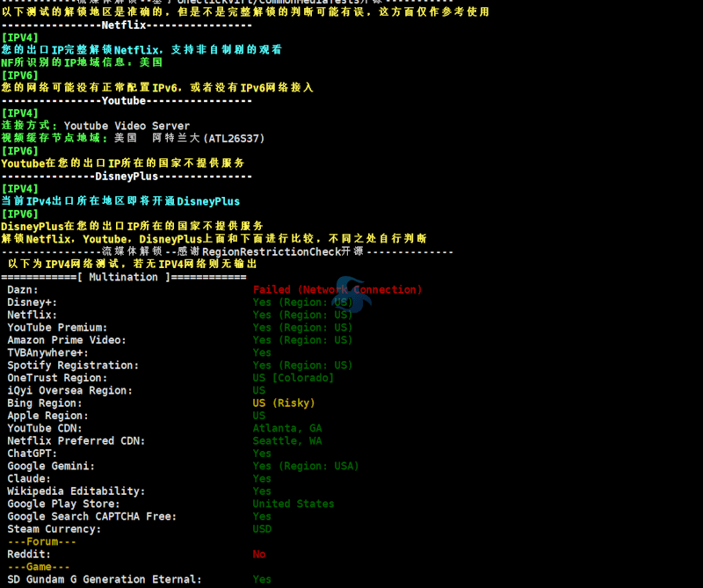Click the 'Amazon Prime Video:' label

pos(67,340)
